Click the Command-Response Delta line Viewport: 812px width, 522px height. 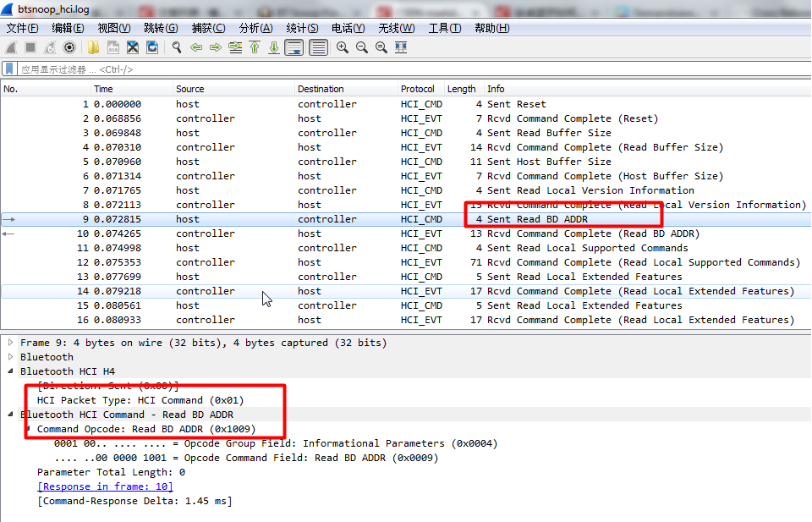pyautogui.click(x=134, y=501)
